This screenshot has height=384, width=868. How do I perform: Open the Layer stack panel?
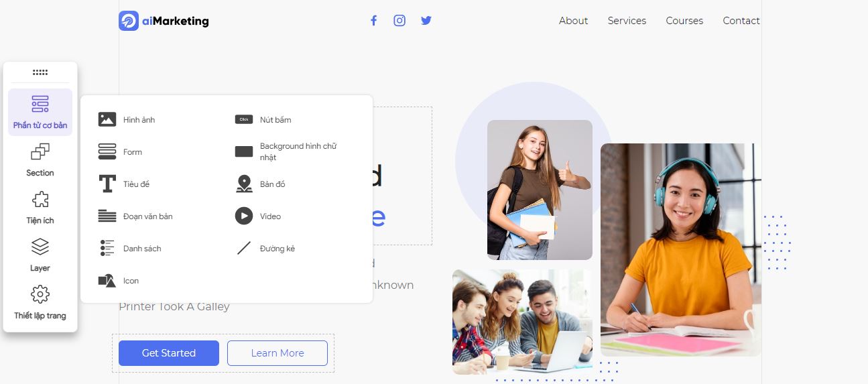tap(40, 255)
